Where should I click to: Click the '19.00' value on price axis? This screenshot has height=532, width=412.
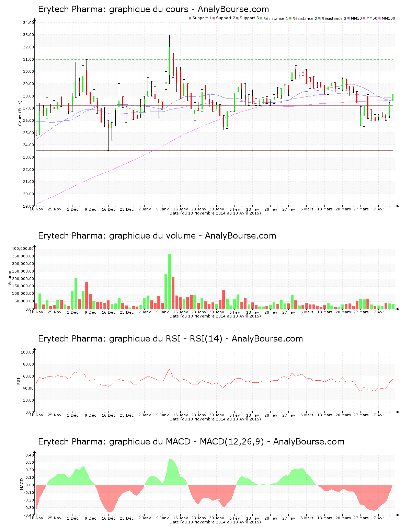click(x=28, y=206)
